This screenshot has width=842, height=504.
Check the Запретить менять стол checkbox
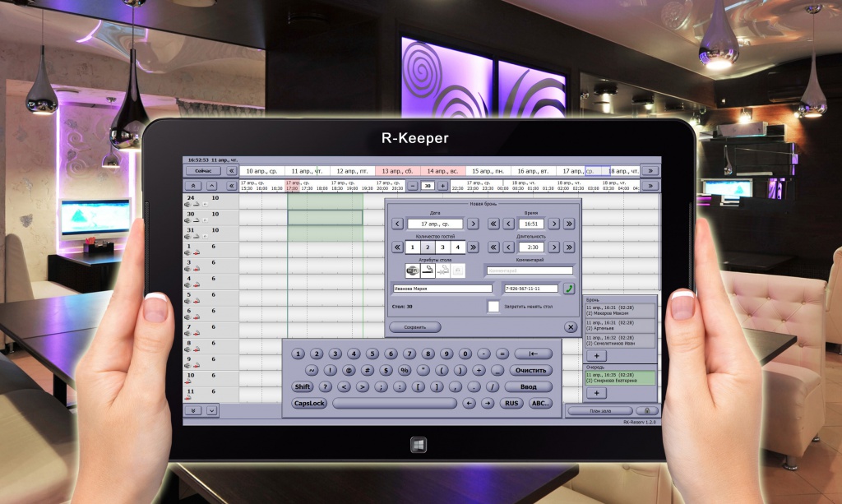pos(493,307)
